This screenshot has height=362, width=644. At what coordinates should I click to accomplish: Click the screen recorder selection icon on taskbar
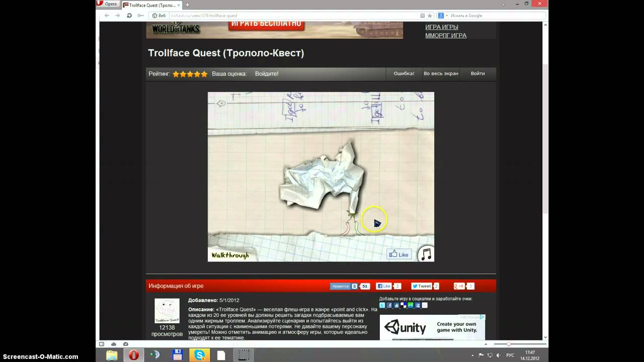click(x=243, y=355)
